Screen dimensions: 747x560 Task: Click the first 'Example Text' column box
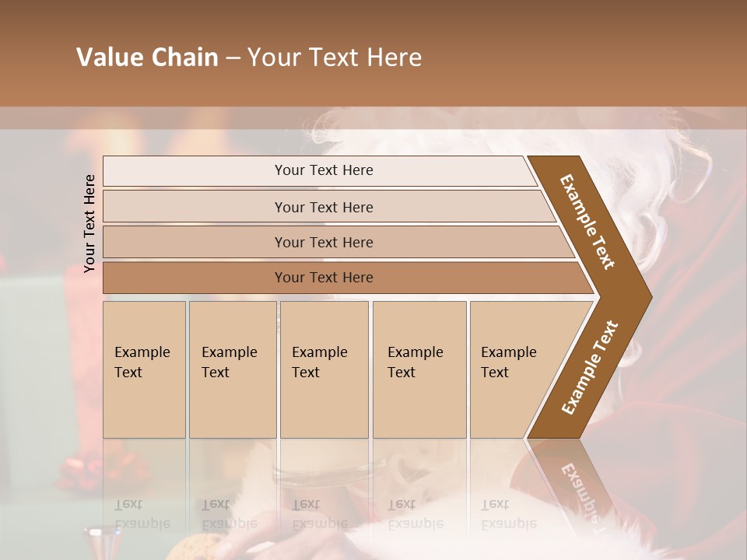point(145,369)
